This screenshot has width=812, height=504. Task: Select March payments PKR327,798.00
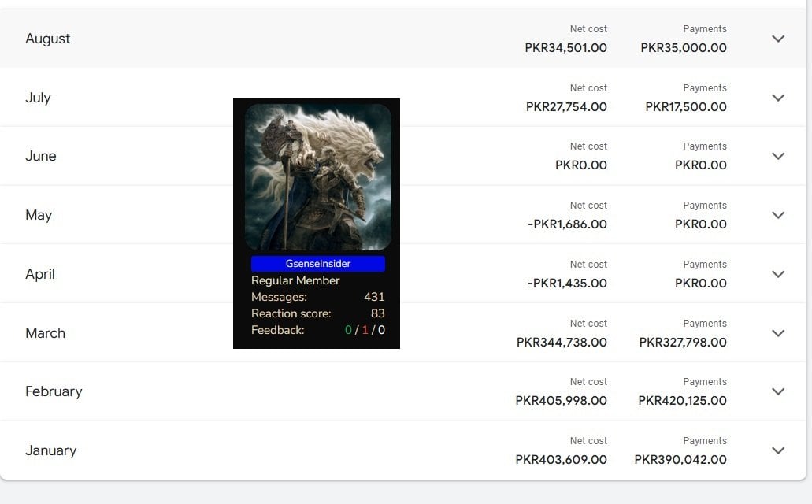click(683, 343)
